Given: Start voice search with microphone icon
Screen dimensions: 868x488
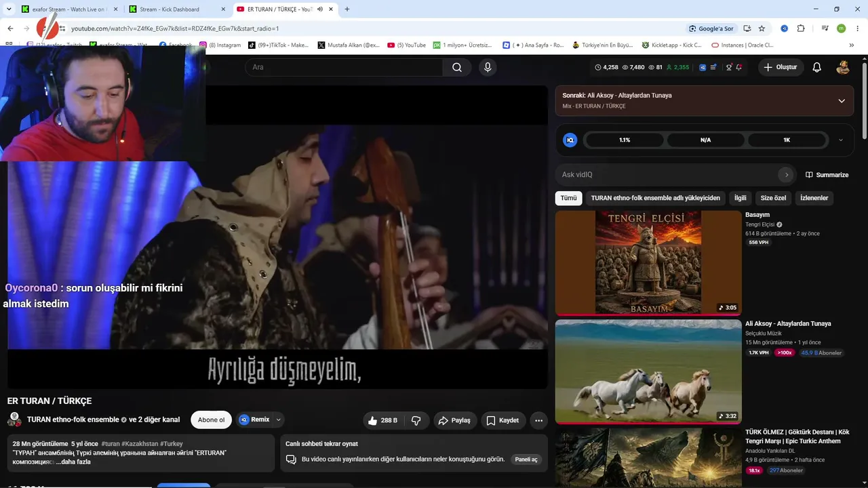Looking at the screenshot, I should click(x=487, y=67).
